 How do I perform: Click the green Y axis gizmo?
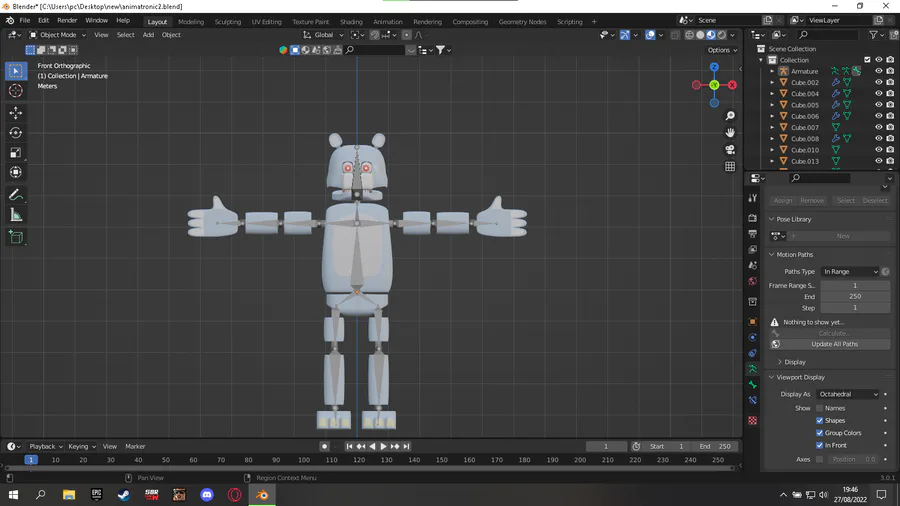pos(714,85)
